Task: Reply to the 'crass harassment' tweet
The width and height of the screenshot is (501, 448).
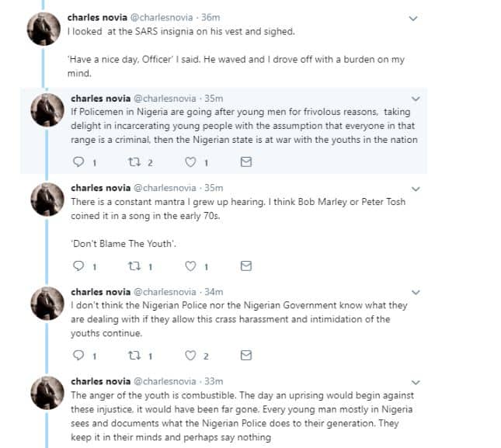Action: point(78,356)
